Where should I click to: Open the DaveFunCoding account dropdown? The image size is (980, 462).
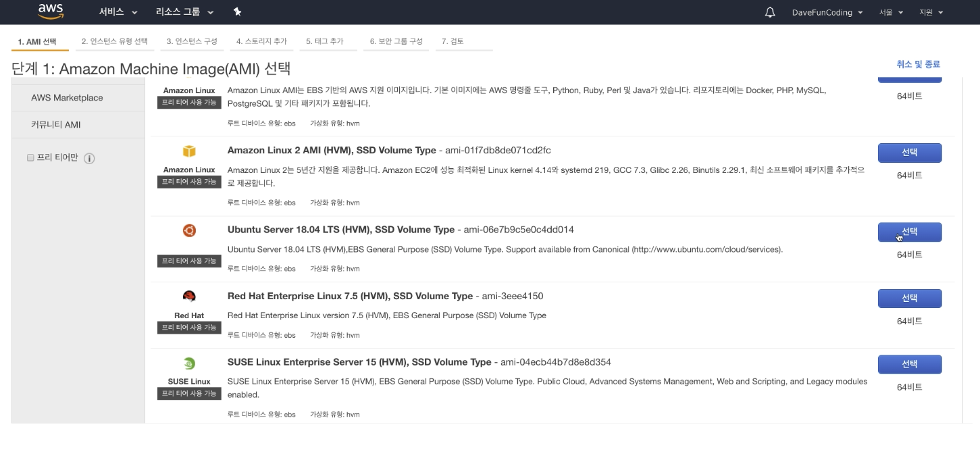point(827,12)
